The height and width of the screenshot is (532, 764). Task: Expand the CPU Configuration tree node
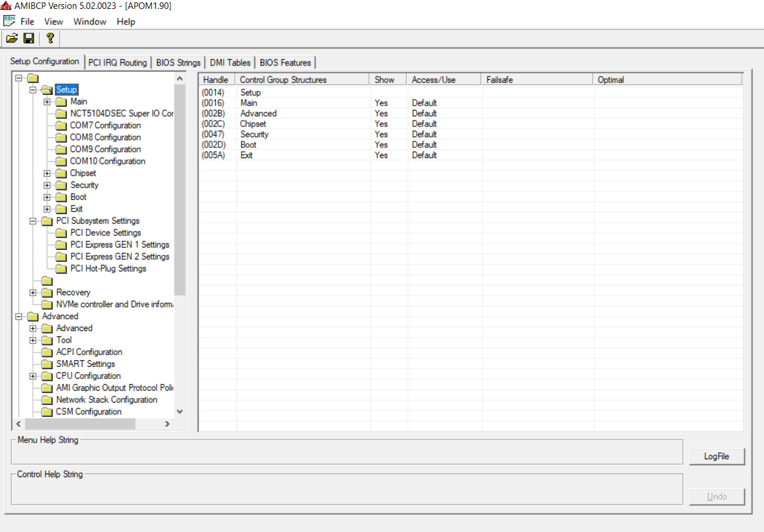pos(33,376)
